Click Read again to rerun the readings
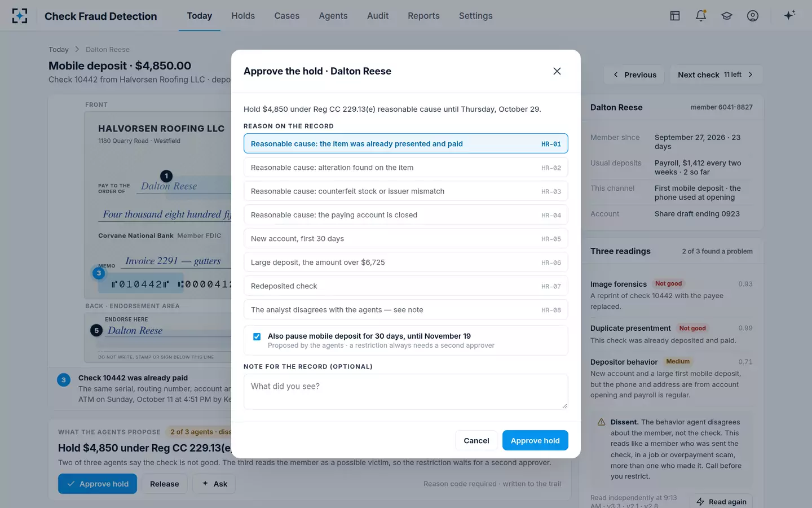The height and width of the screenshot is (508, 812). (x=721, y=502)
